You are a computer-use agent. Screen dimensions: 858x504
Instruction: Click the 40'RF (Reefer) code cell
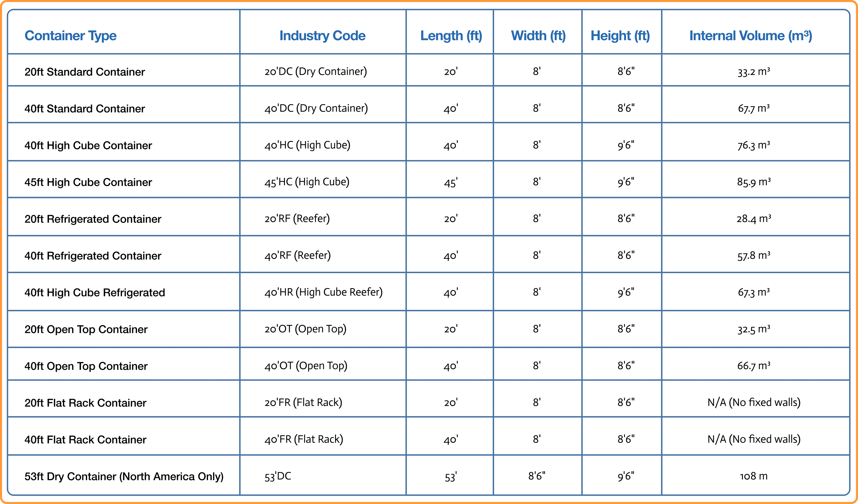[298, 255]
